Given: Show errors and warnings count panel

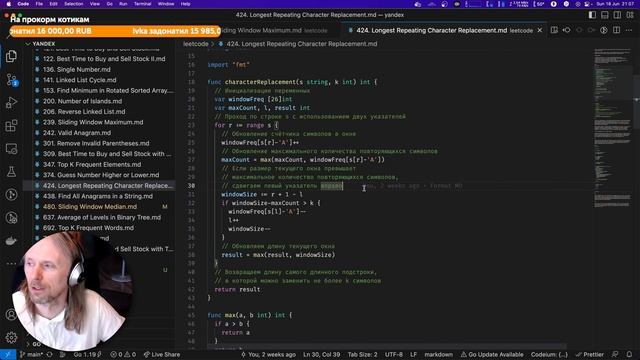Looking at the screenshot, I should pos(123,354).
